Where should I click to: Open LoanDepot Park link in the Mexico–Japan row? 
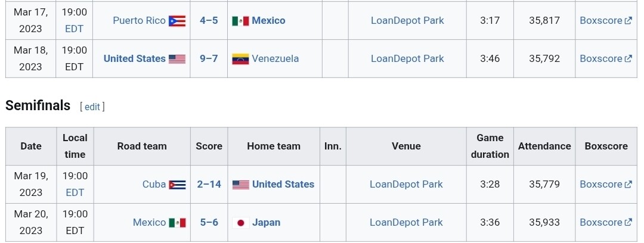406,222
